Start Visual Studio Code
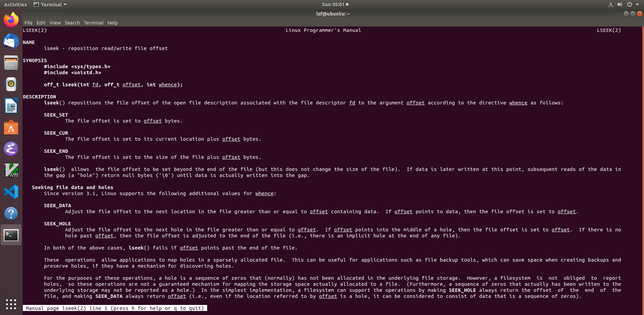Screen dimensions: 644x315 click(11, 192)
